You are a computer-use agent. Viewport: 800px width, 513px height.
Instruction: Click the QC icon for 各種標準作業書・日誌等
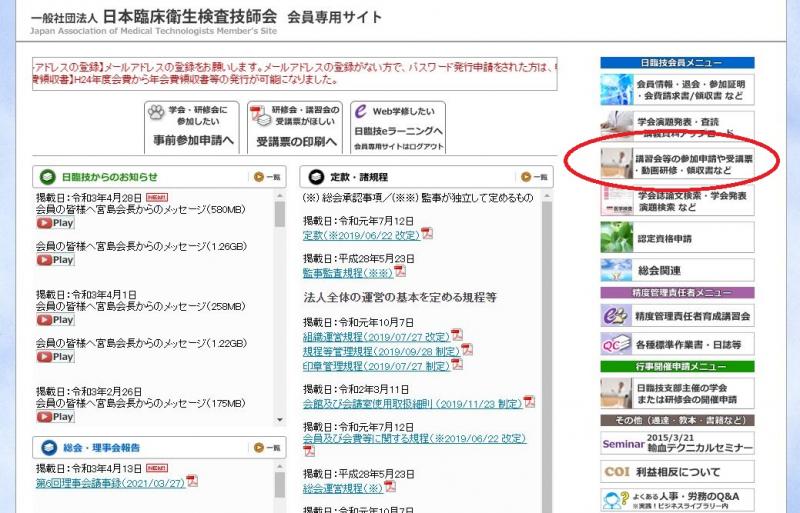pyautogui.click(x=616, y=344)
